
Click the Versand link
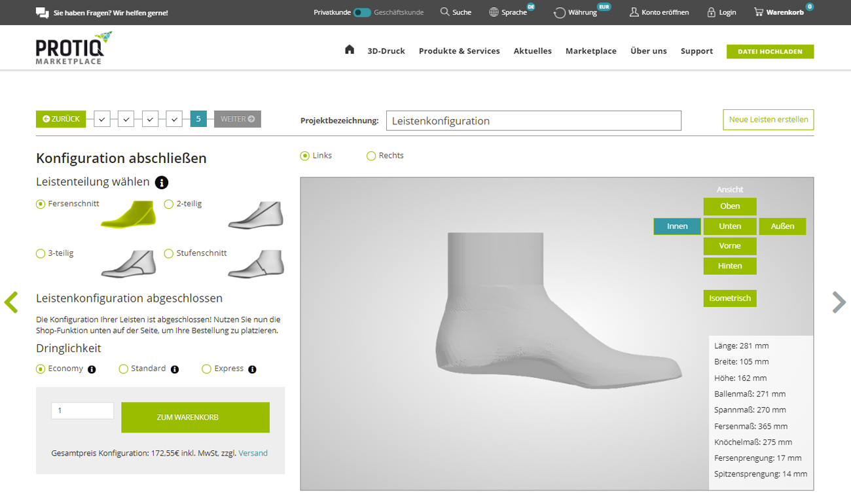(253, 453)
